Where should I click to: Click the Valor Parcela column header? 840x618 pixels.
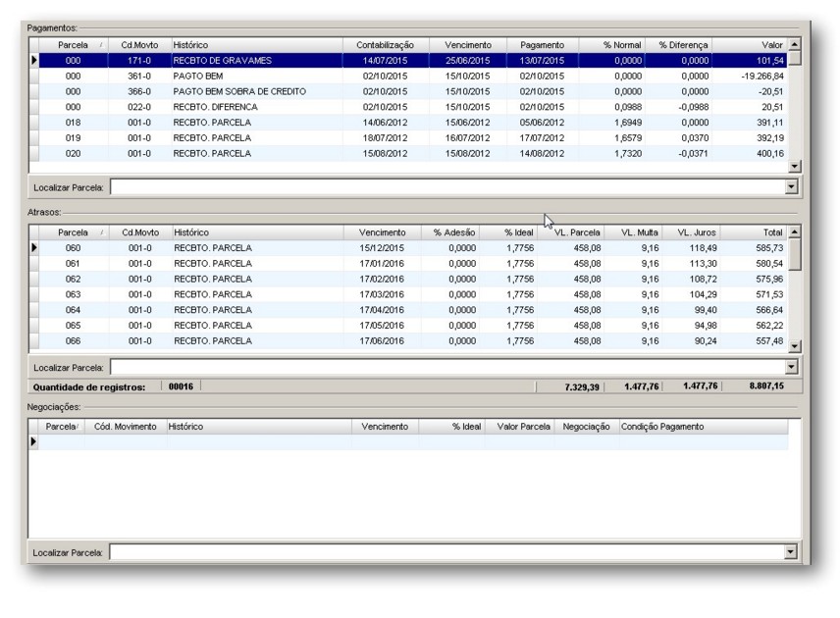point(520,427)
